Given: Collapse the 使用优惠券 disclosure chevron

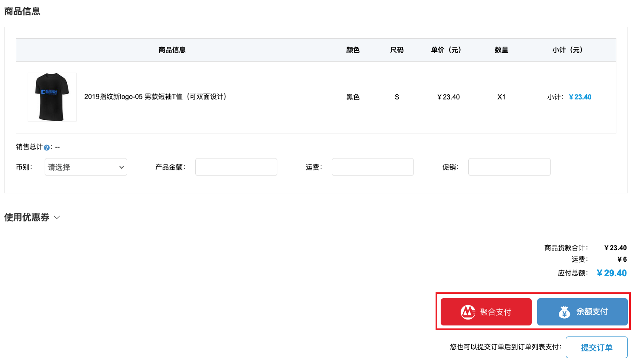Looking at the screenshot, I should point(57,218).
